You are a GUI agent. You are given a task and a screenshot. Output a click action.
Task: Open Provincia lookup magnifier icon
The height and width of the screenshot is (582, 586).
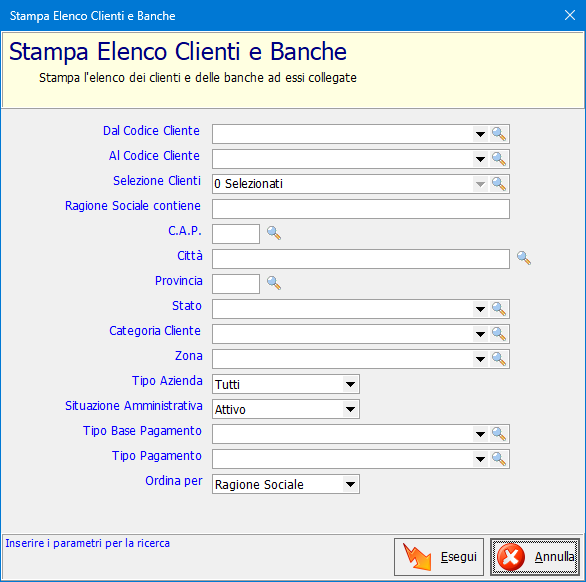pyautogui.click(x=274, y=283)
